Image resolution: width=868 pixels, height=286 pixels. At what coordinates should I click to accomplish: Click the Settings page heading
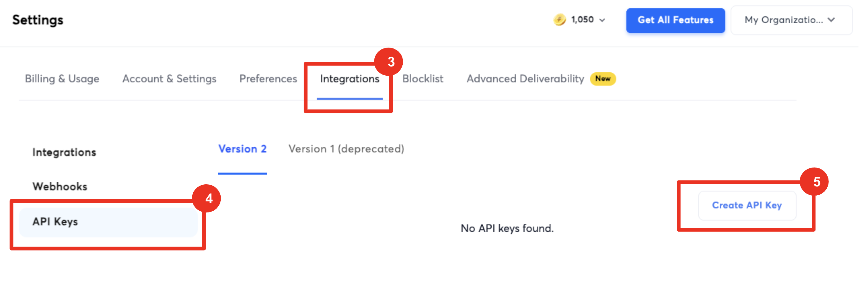pyautogui.click(x=37, y=19)
